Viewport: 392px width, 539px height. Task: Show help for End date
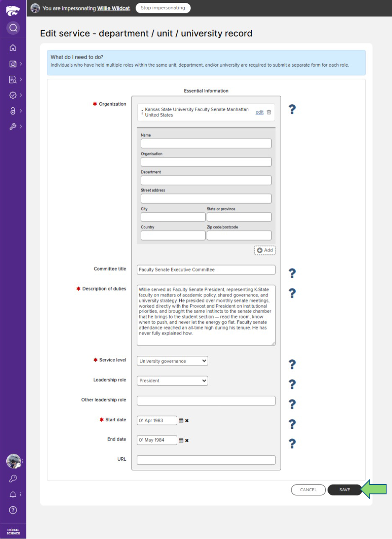pyautogui.click(x=293, y=443)
